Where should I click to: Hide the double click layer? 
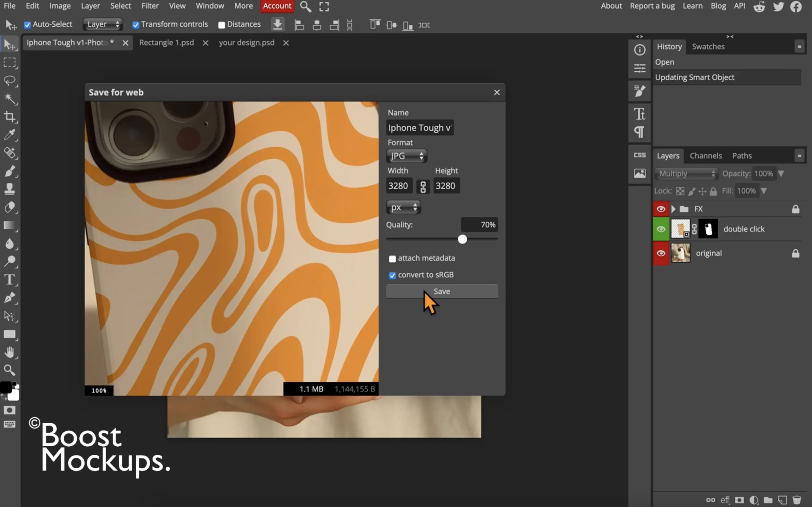coord(660,229)
